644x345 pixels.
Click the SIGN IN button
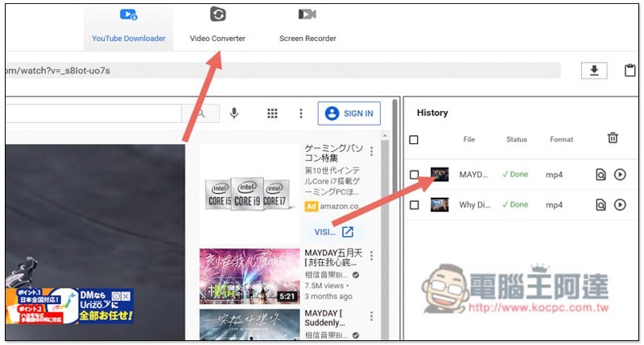(x=349, y=113)
